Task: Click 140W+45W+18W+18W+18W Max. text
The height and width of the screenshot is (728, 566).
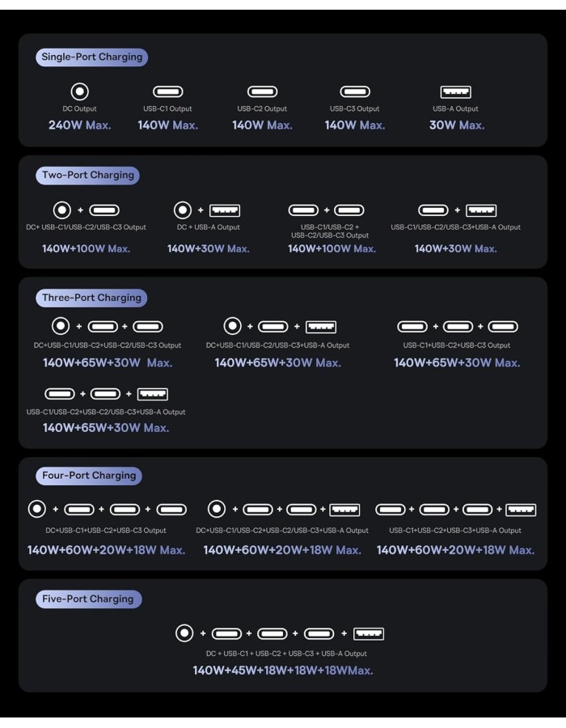Action: (x=282, y=671)
